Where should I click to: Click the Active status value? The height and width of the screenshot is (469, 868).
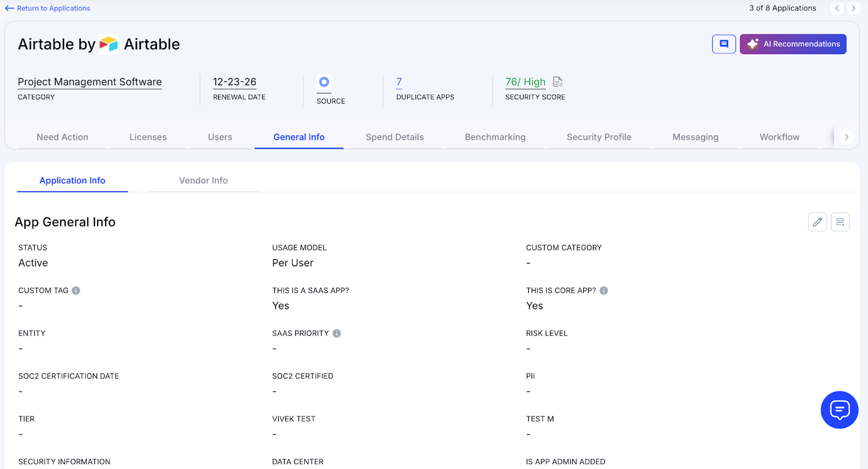coord(33,263)
